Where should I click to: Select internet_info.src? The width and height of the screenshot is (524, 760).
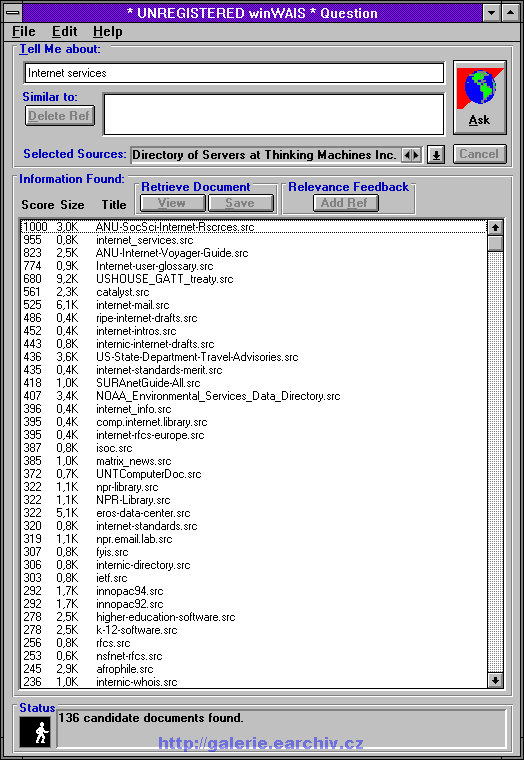(254, 409)
